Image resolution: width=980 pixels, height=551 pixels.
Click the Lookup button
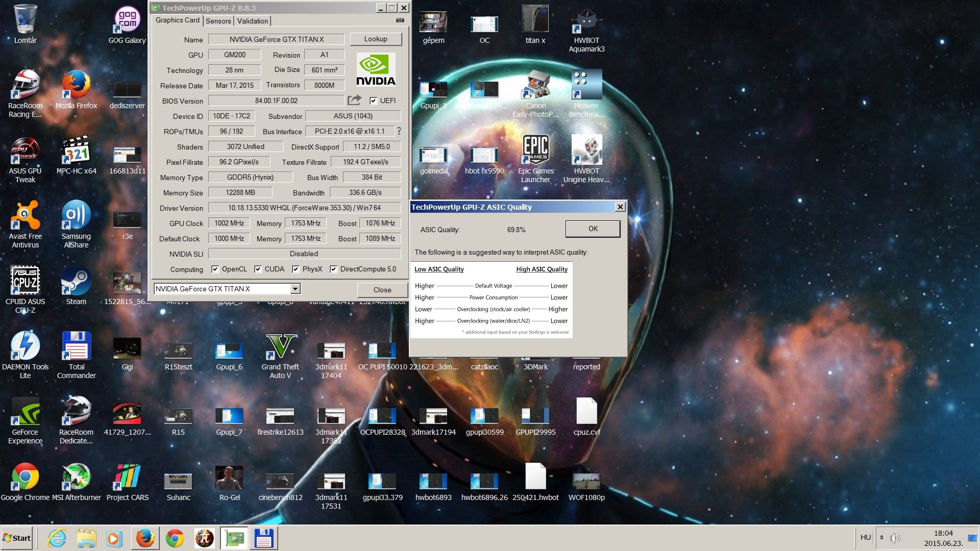click(x=376, y=39)
